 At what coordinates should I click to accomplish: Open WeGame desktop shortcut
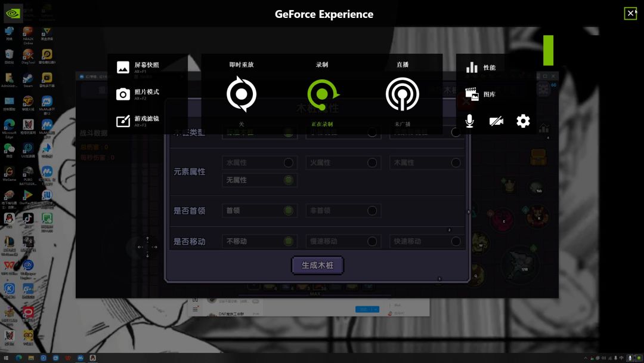coord(9,174)
